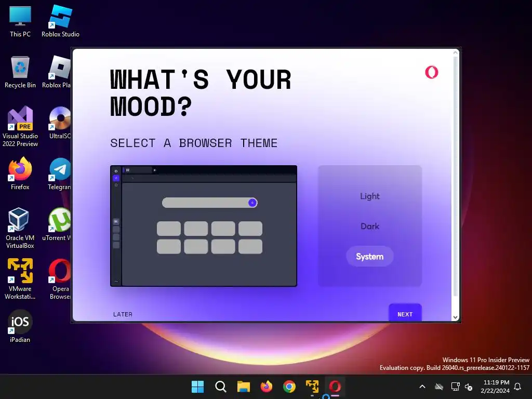Select Oracle VM VirtualBox shortcut

pos(20,228)
